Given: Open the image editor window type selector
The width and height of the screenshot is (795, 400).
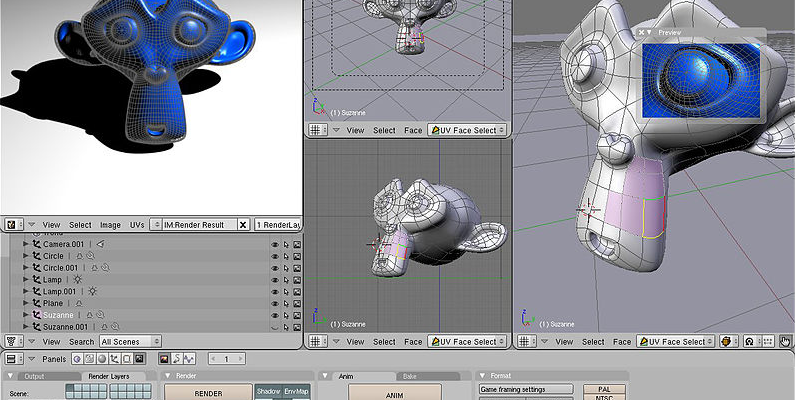Looking at the screenshot, I should (x=11, y=225).
